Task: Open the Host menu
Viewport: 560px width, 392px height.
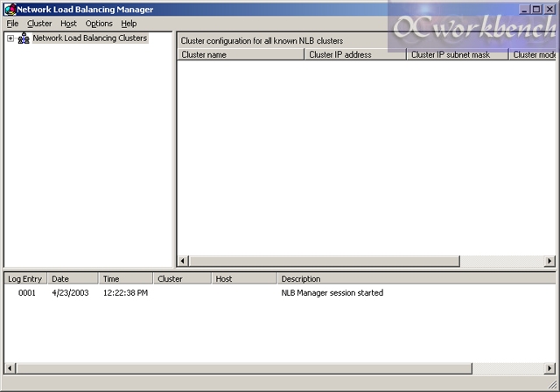Action: (x=68, y=24)
